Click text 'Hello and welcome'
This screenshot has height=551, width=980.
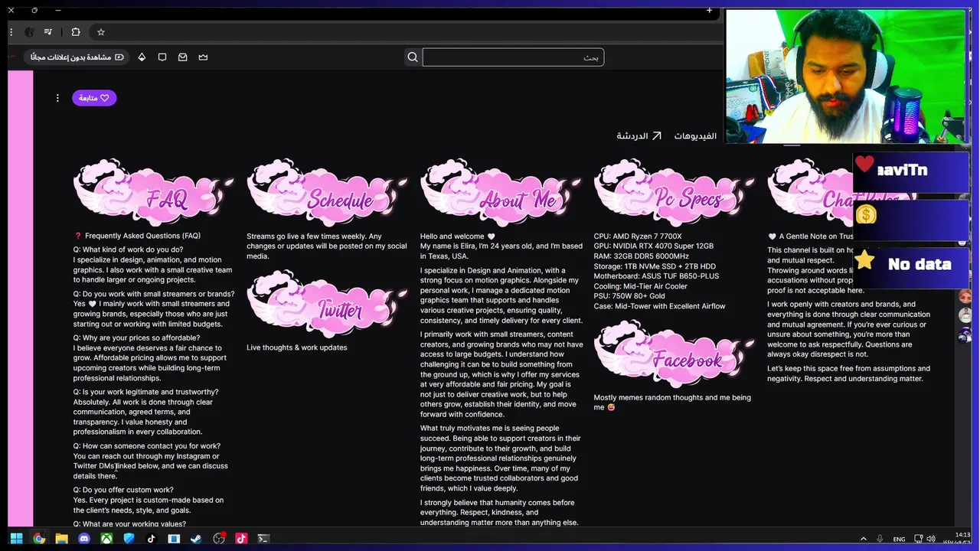coord(452,236)
